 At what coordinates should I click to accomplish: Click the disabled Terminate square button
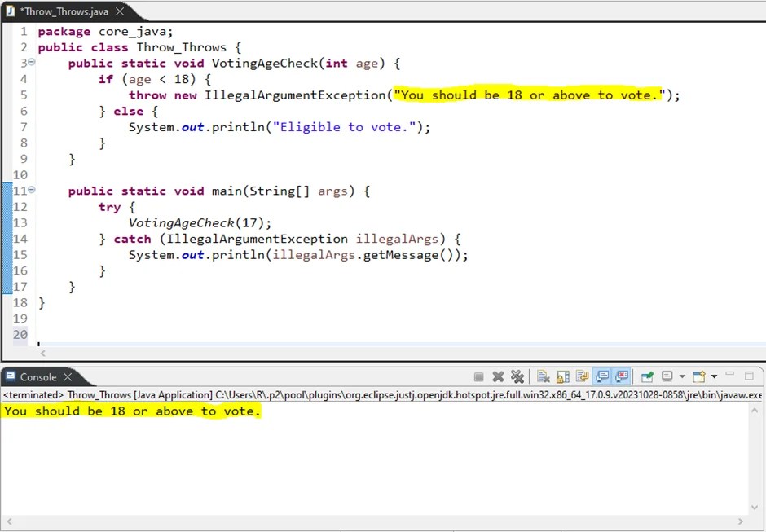pyautogui.click(x=479, y=376)
